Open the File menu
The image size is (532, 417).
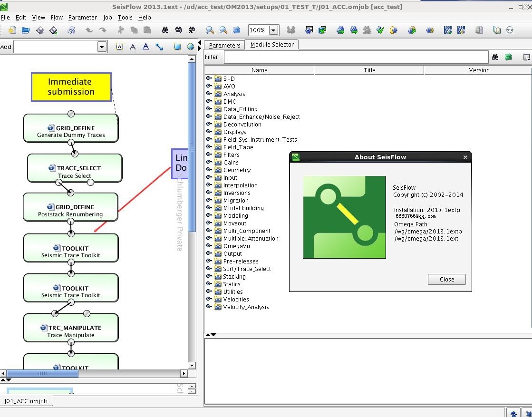coord(5,17)
